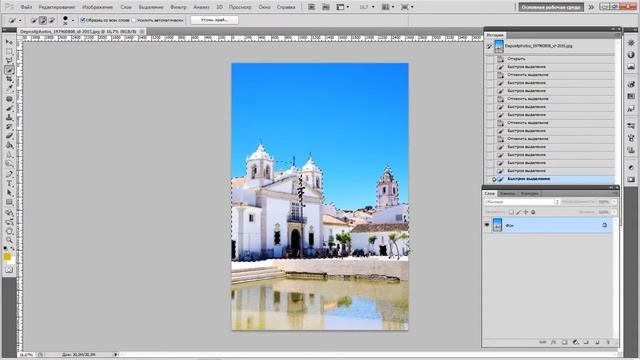Toggle lock transparent pixels in Layers panel
The height and width of the screenshot is (360, 640).
[x=511, y=212]
